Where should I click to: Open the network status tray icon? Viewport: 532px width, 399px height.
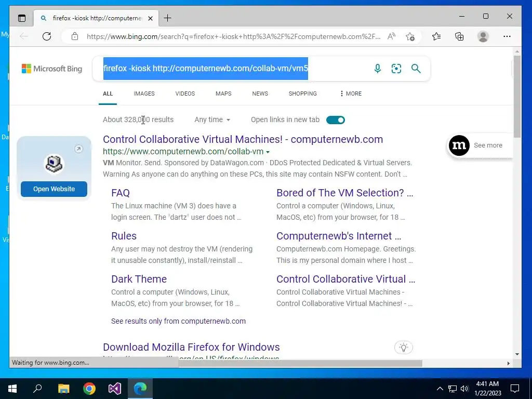(453, 389)
